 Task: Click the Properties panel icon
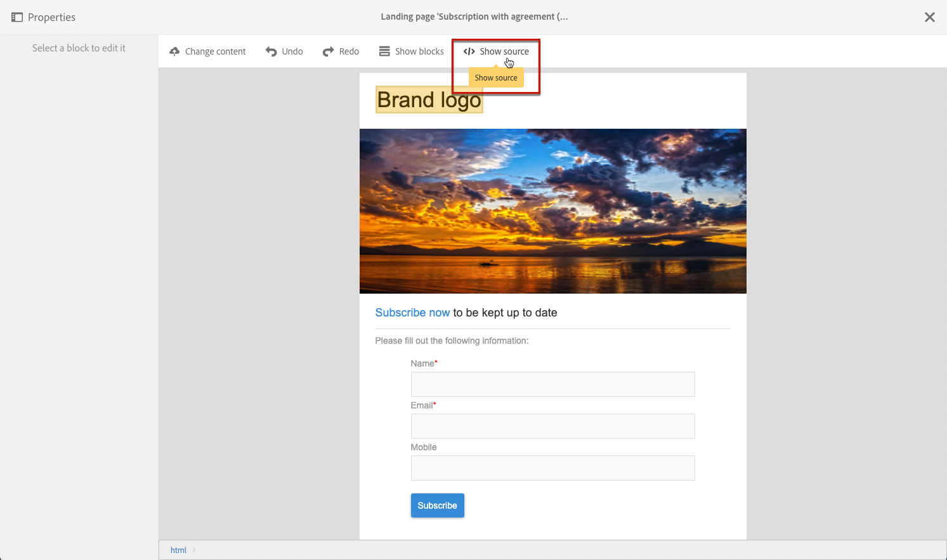17,17
